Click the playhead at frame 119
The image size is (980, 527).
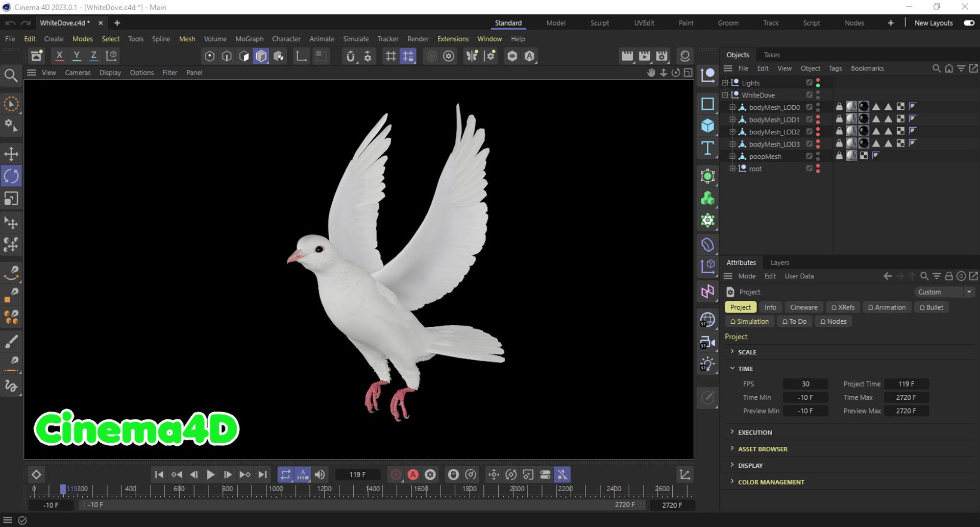(x=63, y=490)
